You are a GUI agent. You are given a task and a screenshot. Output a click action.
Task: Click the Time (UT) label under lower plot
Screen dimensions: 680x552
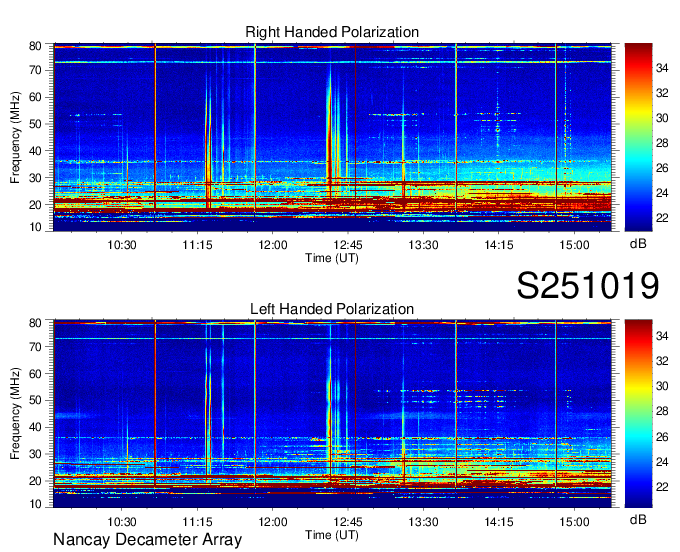332,534
